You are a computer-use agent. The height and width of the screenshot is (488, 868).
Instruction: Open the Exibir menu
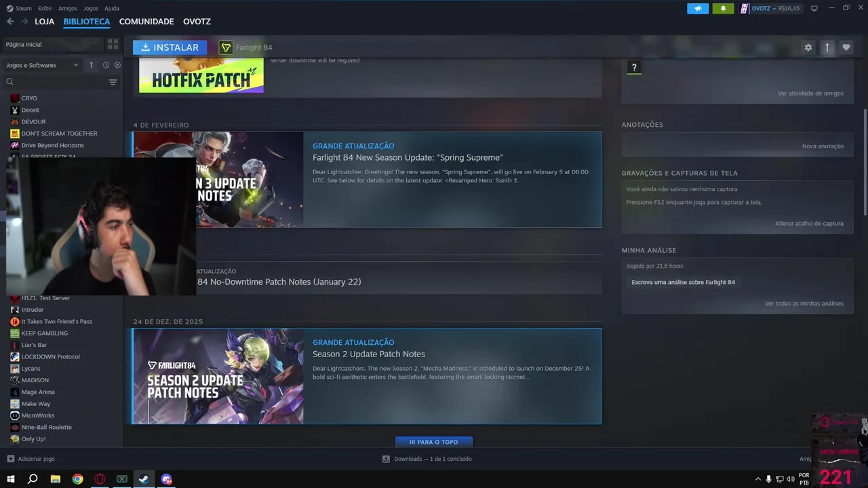pyautogui.click(x=45, y=8)
